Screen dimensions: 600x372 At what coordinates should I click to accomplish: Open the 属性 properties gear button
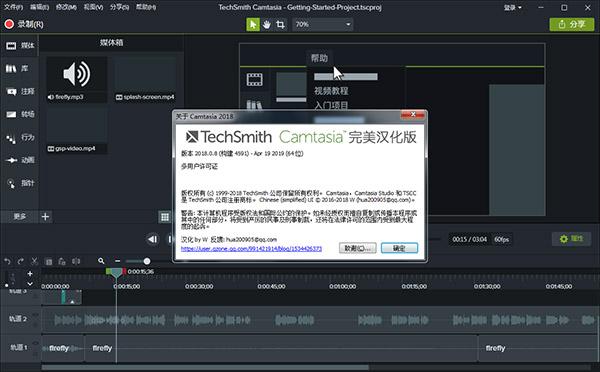tap(571, 239)
